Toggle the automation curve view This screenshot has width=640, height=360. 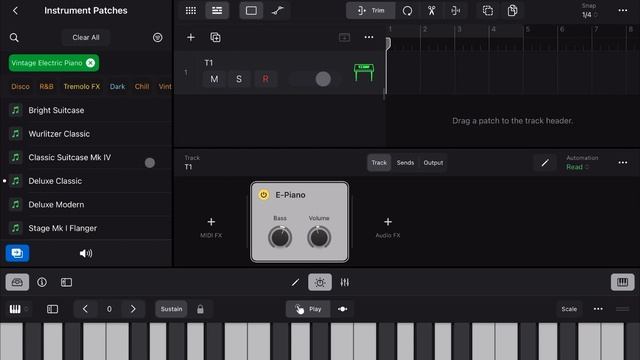(278, 11)
